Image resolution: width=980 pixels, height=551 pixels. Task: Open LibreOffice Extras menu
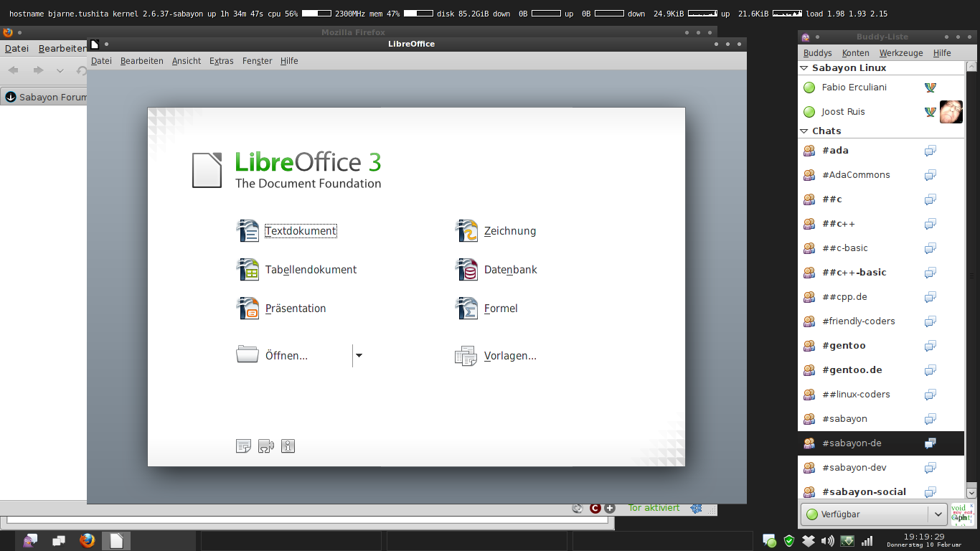(222, 61)
